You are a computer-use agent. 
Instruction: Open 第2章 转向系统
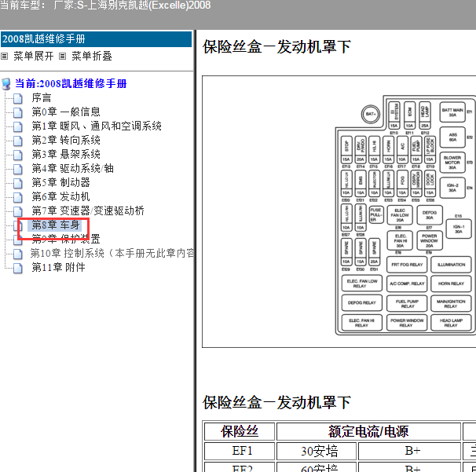click(66, 141)
